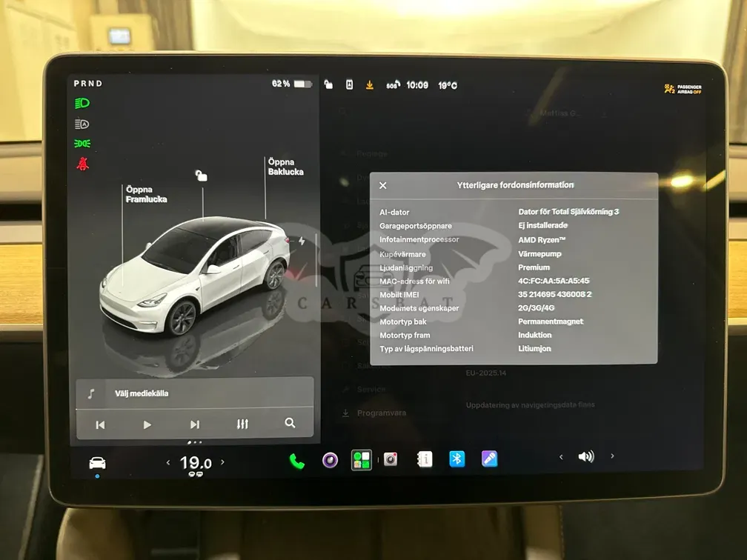
Task: Tap the auto high beam indicator
Action: tap(82, 124)
